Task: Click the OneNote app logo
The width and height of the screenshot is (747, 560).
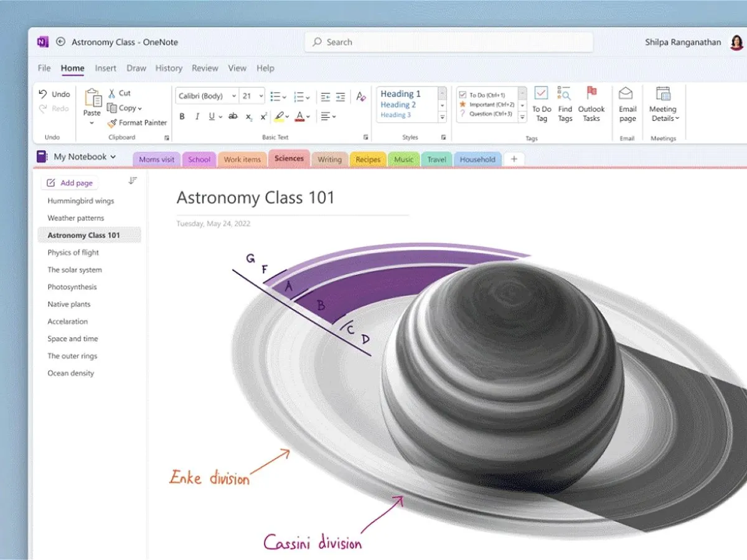Action: tap(43, 42)
